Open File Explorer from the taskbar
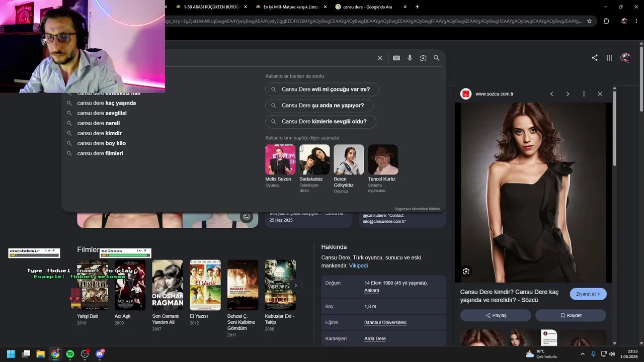This screenshot has height=362, width=644. 40,354
